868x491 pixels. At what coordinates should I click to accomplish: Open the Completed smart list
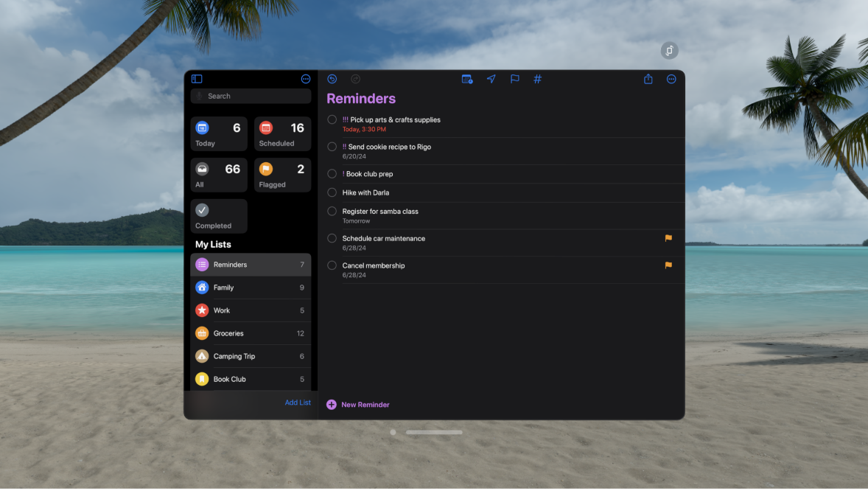tap(219, 216)
